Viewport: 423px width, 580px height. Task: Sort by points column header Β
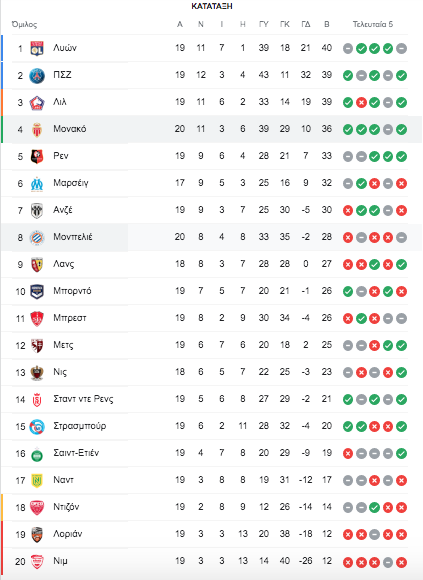pos(326,24)
